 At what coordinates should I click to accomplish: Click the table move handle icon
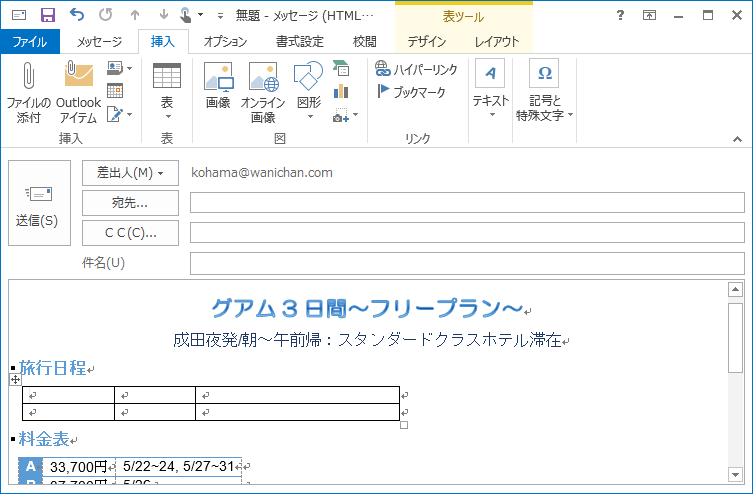point(15,380)
